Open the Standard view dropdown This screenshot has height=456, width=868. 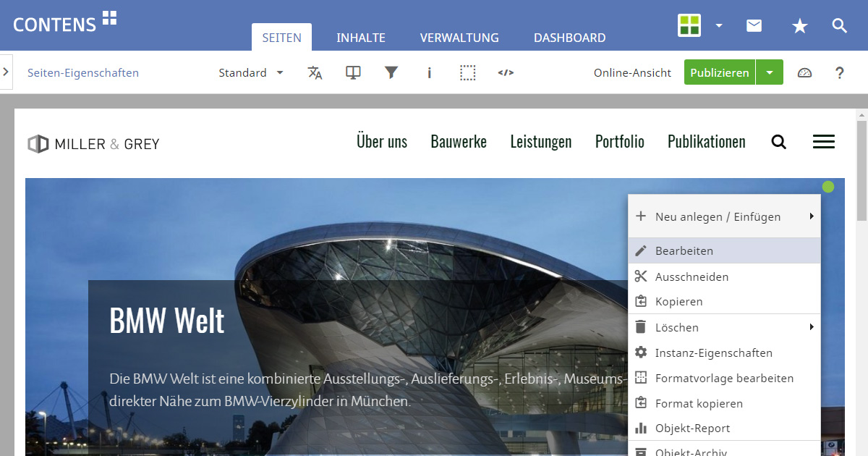coord(251,72)
